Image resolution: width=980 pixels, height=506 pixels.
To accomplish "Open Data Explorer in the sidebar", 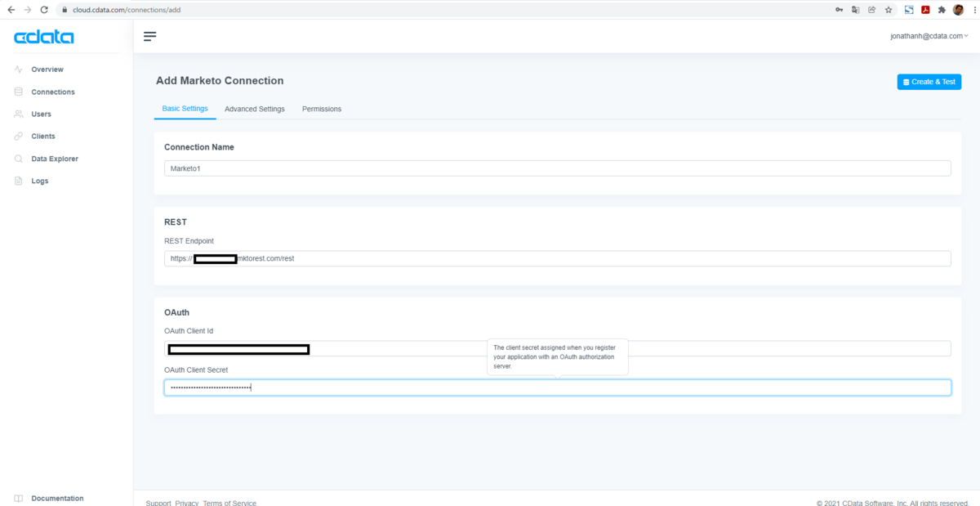I will click(55, 159).
